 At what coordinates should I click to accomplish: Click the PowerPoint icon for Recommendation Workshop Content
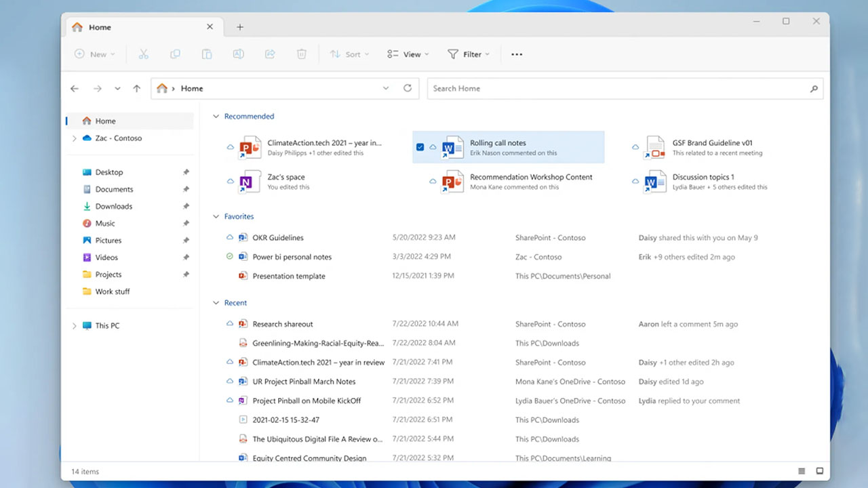tap(452, 182)
